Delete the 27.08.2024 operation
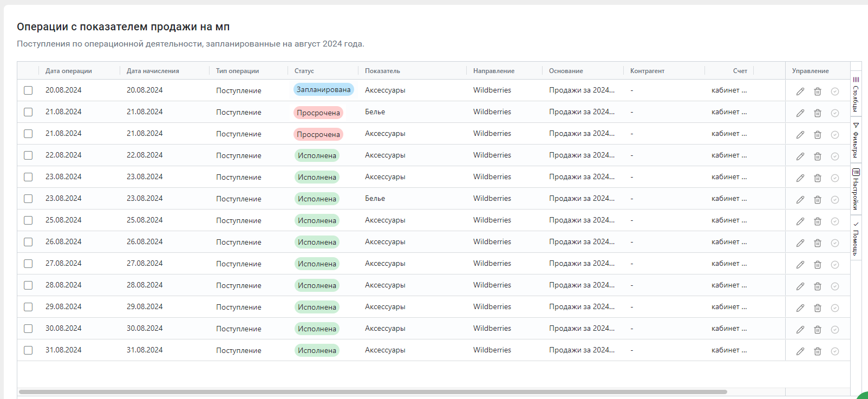This screenshot has height=399, width=868. pyautogui.click(x=818, y=265)
